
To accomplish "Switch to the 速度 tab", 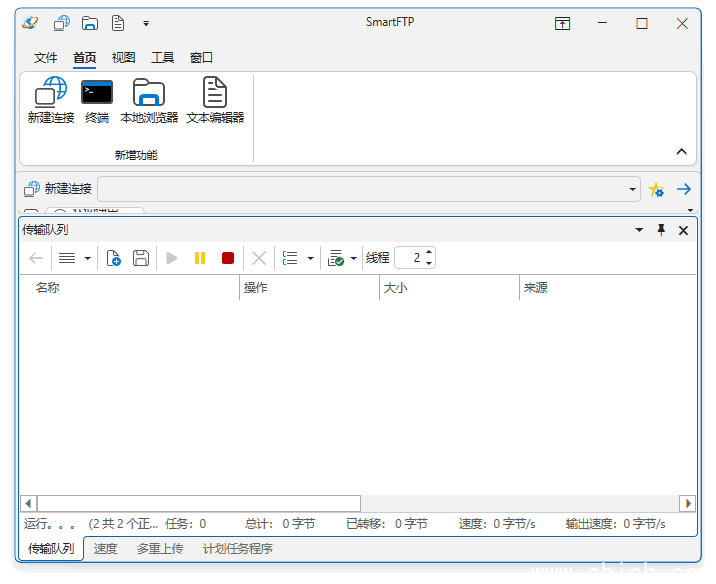I will (x=105, y=549).
